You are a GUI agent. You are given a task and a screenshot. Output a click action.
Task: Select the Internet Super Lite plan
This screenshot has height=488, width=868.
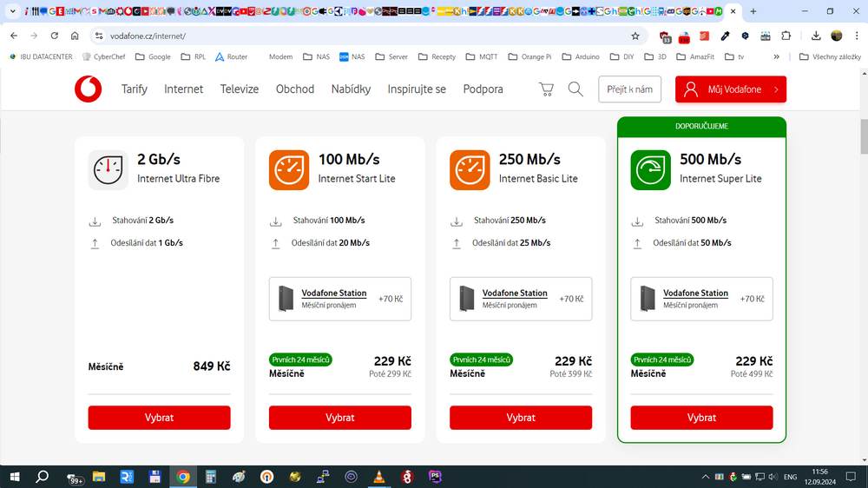701,418
